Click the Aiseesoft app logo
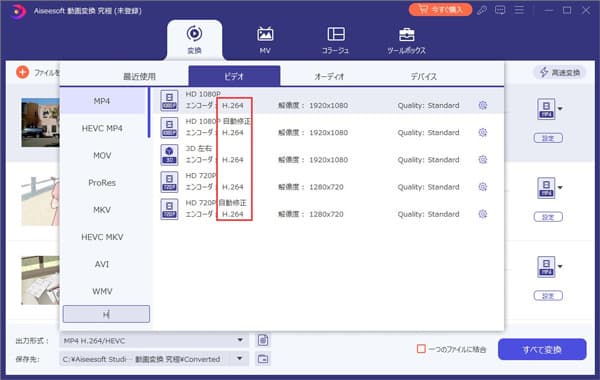Image resolution: width=600 pixels, height=380 pixels. [x=17, y=11]
